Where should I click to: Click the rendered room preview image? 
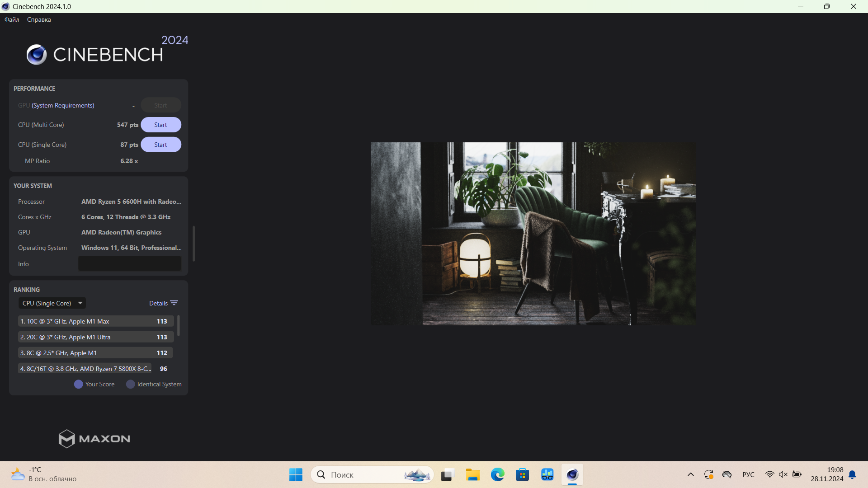(533, 234)
